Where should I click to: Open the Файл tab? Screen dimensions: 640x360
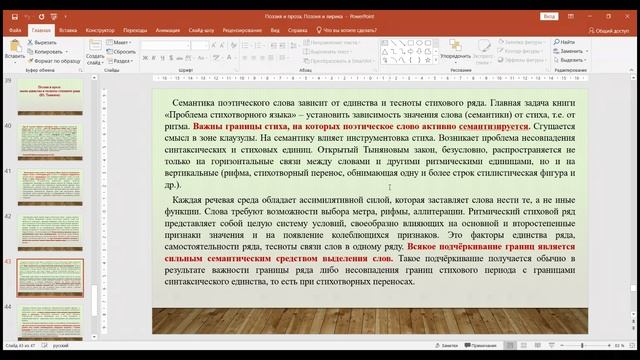15,30
